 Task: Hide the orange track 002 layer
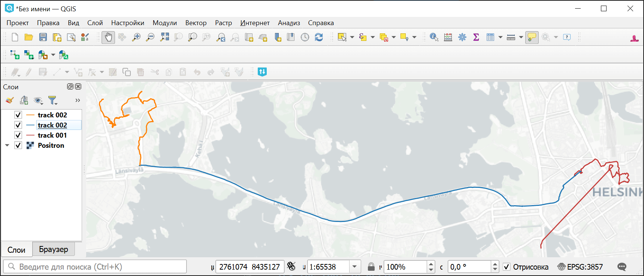[18, 115]
